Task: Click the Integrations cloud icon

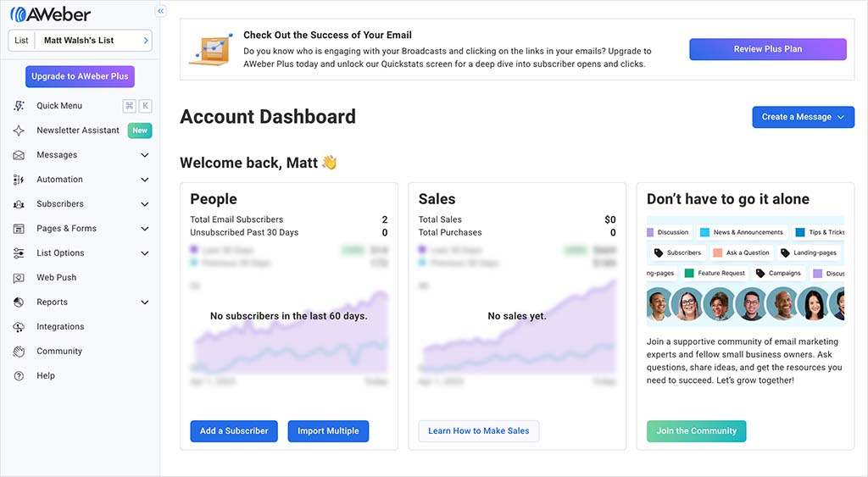Action: [19, 327]
